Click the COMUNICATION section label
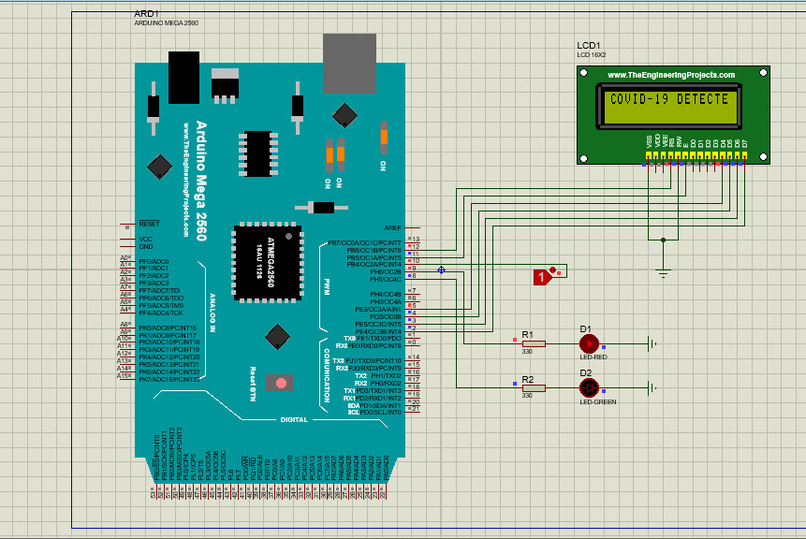This screenshot has width=806, height=539. (326, 376)
